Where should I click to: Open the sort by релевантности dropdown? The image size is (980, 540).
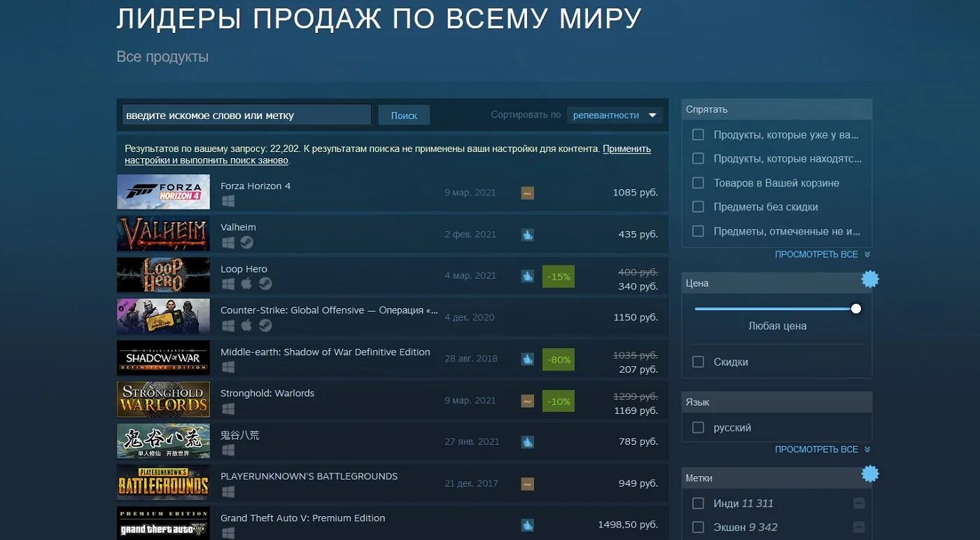pos(615,115)
